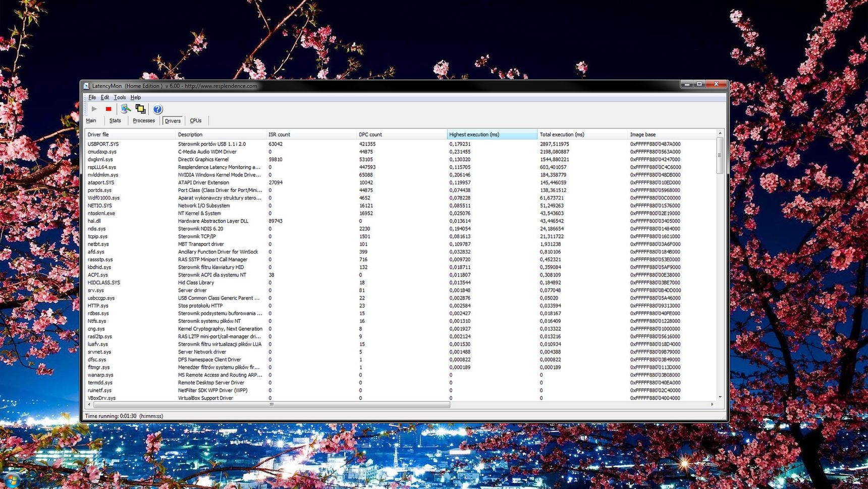This screenshot has height=489, width=868.
Task: Sort by the DPC count column header
Action: coord(401,134)
